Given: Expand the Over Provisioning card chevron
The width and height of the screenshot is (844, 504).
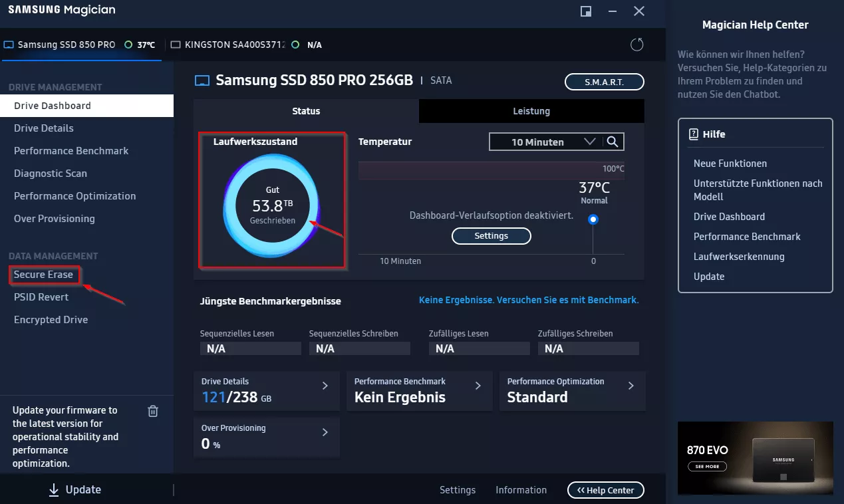Looking at the screenshot, I should (325, 432).
